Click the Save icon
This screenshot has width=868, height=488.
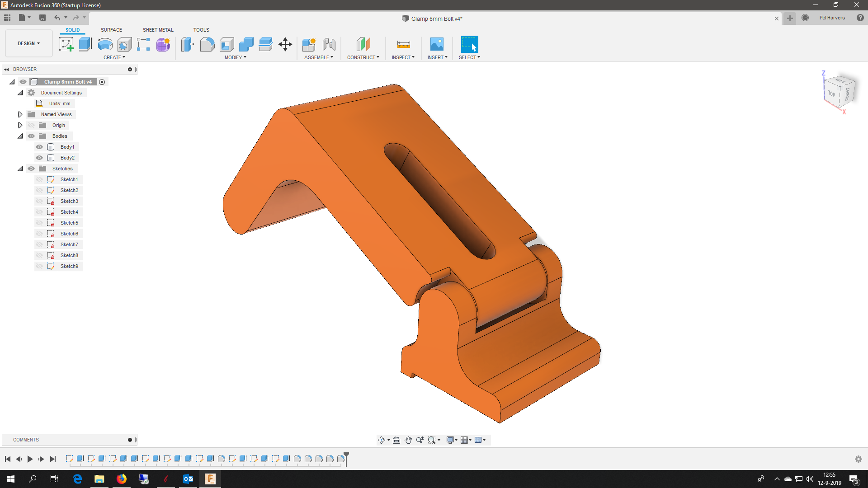42,18
